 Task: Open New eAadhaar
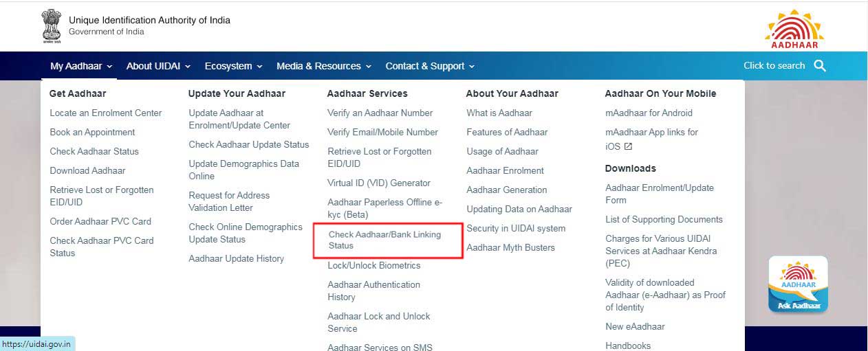635,326
